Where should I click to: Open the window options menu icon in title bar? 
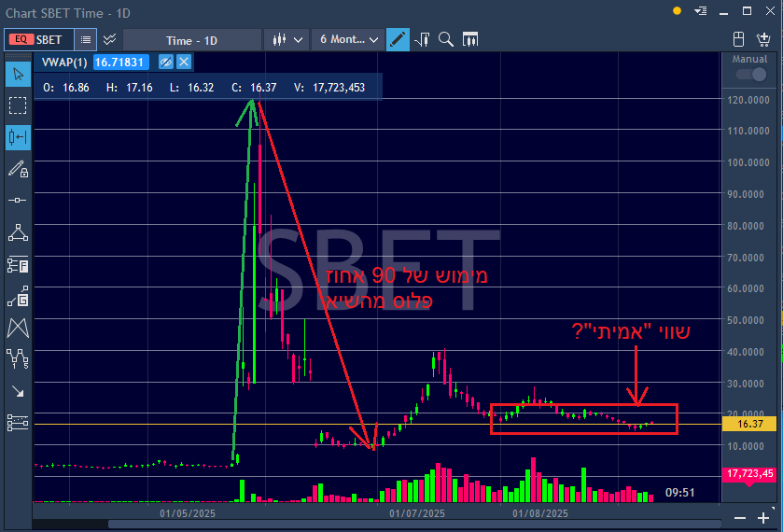(x=701, y=10)
